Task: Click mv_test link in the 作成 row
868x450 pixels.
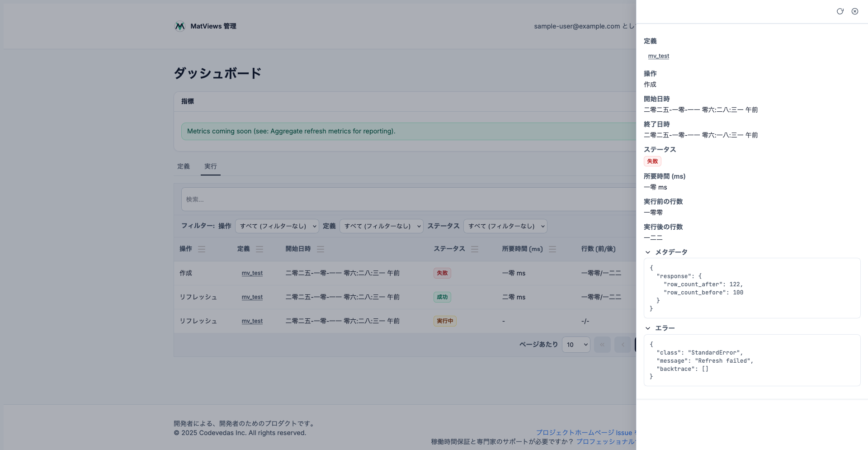Action: coord(252,273)
